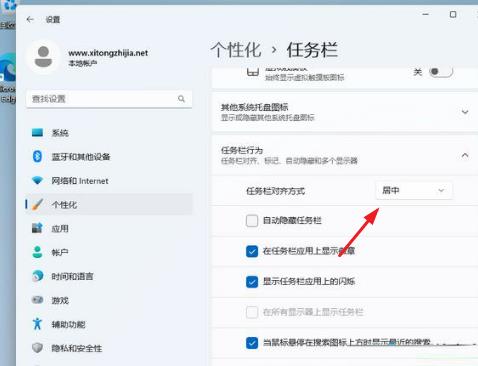Click the 应用 apps icon
This screenshot has width=478, height=366.
pos(37,228)
